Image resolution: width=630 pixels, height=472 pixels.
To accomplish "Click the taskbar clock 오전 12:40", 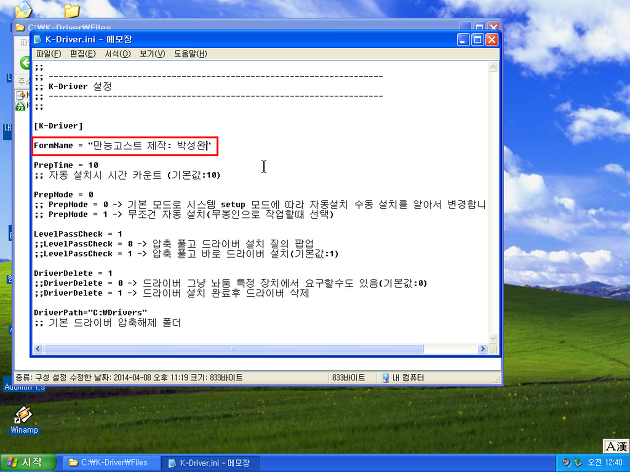I will click(605, 463).
